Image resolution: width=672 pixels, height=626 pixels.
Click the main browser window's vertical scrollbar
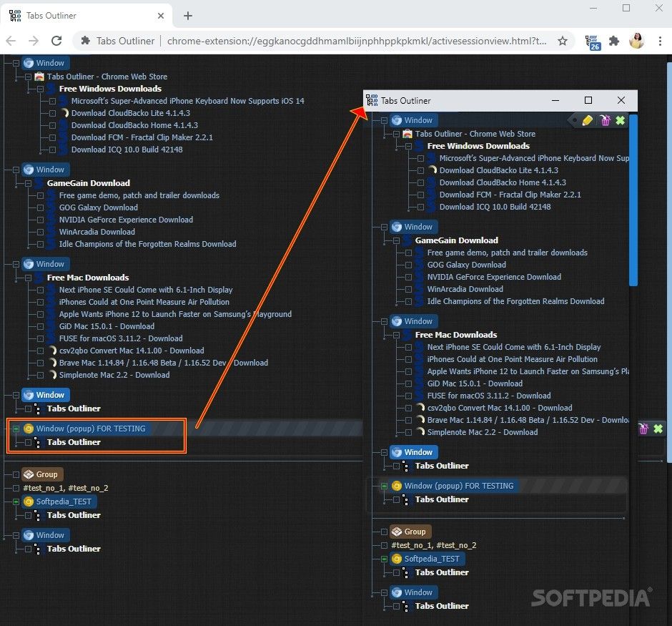pyautogui.click(x=669, y=263)
